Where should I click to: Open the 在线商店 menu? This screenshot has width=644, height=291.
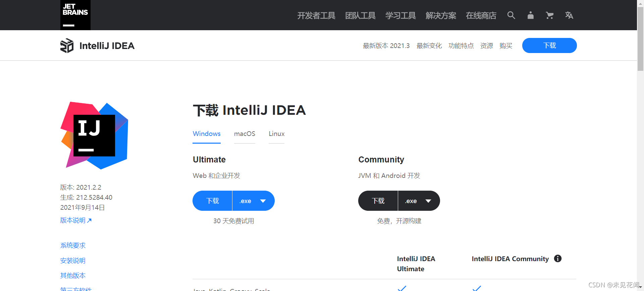481,15
